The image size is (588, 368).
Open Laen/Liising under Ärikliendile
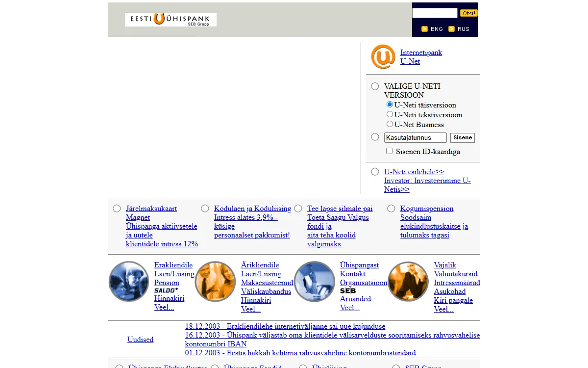click(x=261, y=274)
